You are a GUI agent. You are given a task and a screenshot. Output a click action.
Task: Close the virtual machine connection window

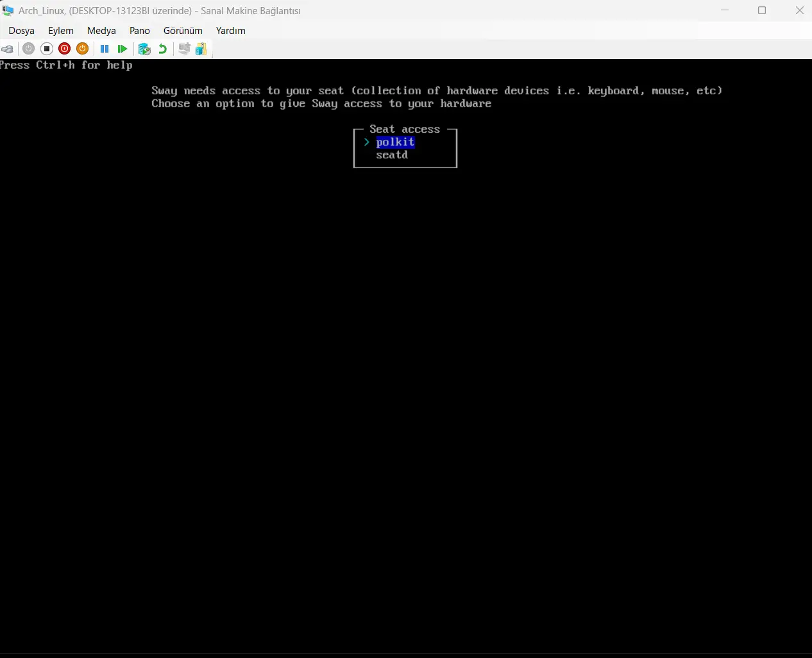pyautogui.click(x=799, y=10)
